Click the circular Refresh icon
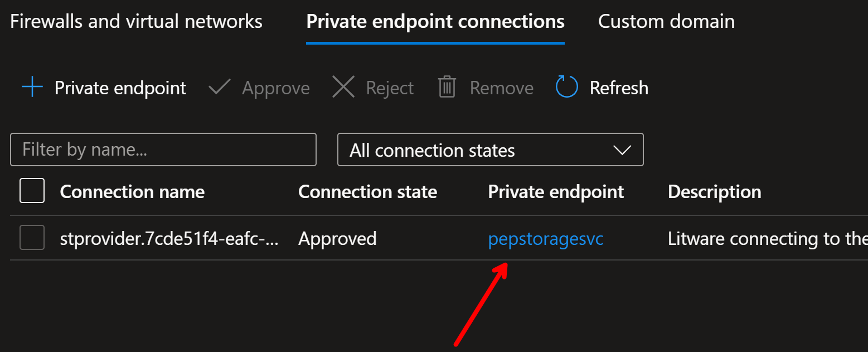The image size is (868, 352). pyautogui.click(x=566, y=88)
